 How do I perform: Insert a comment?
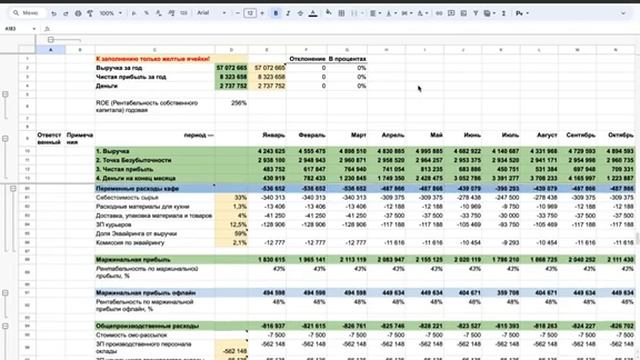point(451,13)
